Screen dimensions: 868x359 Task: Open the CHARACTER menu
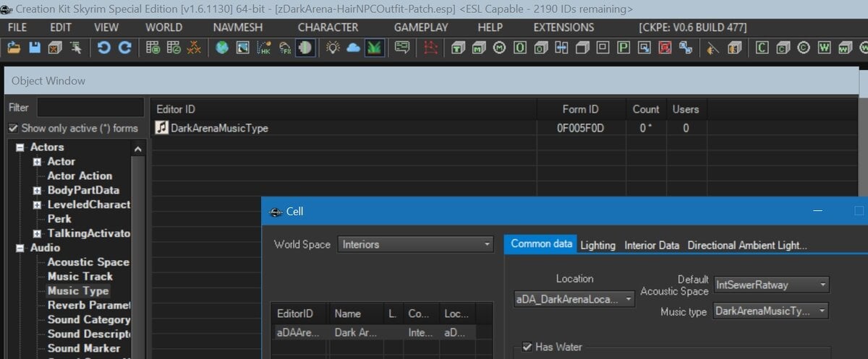tap(328, 27)
